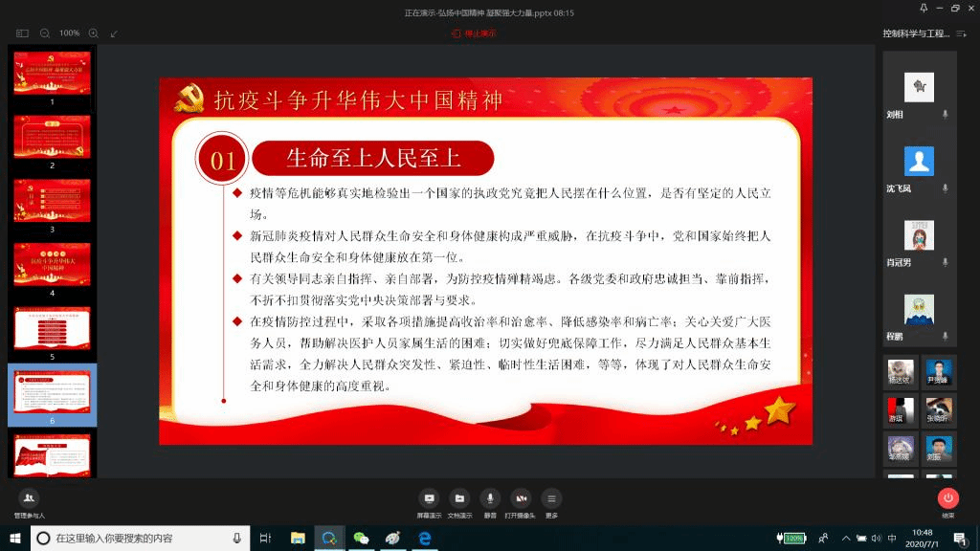Click the 屏幕演示 screen share icon
Image resolution: width=980 pixels, height=551 pixels.
[x=429, y=498]
